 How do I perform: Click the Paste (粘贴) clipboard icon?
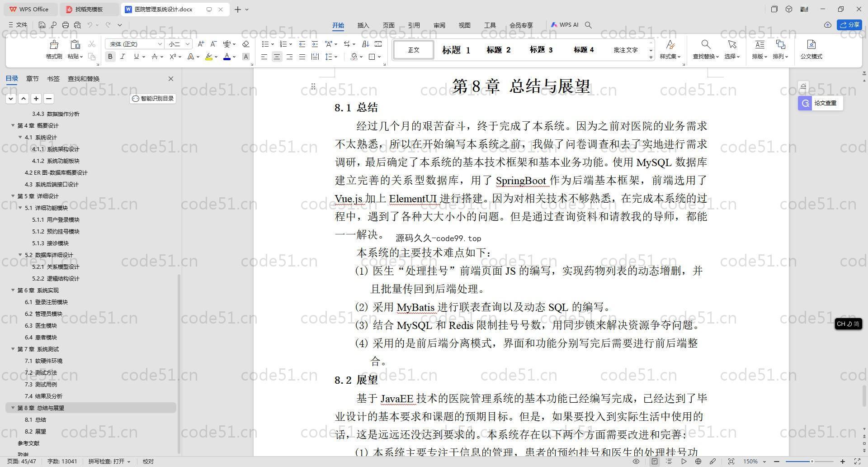pos(75,44)
